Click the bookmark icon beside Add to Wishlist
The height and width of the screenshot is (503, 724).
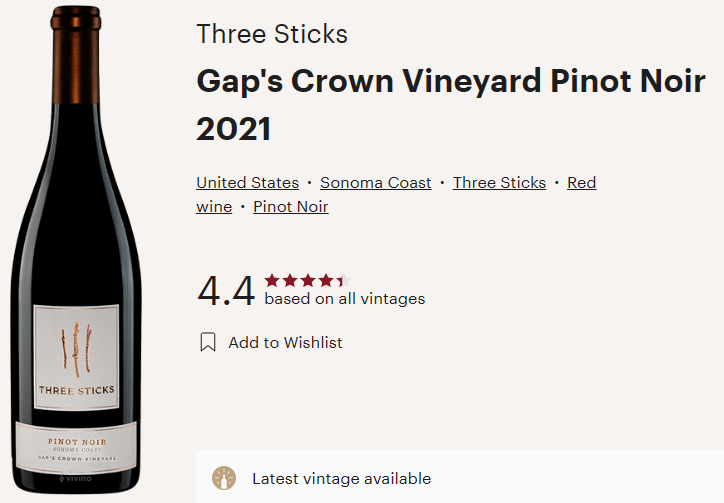(208, 342)
